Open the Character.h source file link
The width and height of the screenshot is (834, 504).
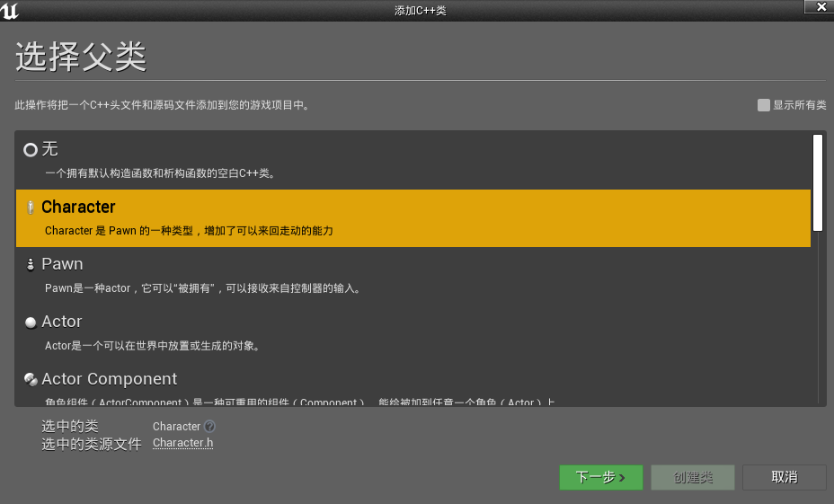click(x=183, y=443)
